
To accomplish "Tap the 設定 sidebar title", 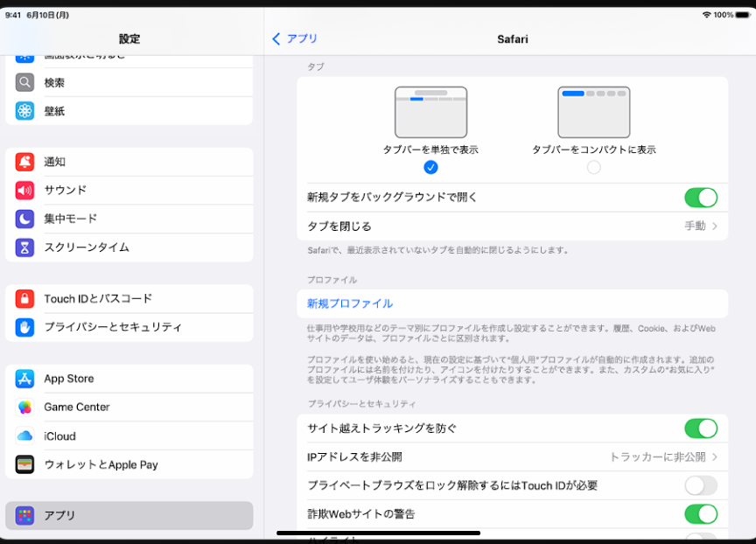I will [x=129, y=39].
